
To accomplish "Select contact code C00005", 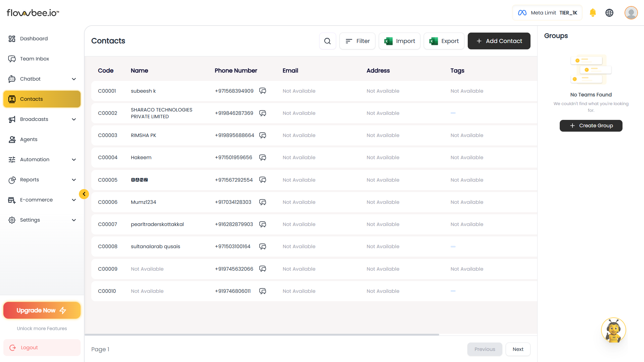I will click(x=108, y=180).
